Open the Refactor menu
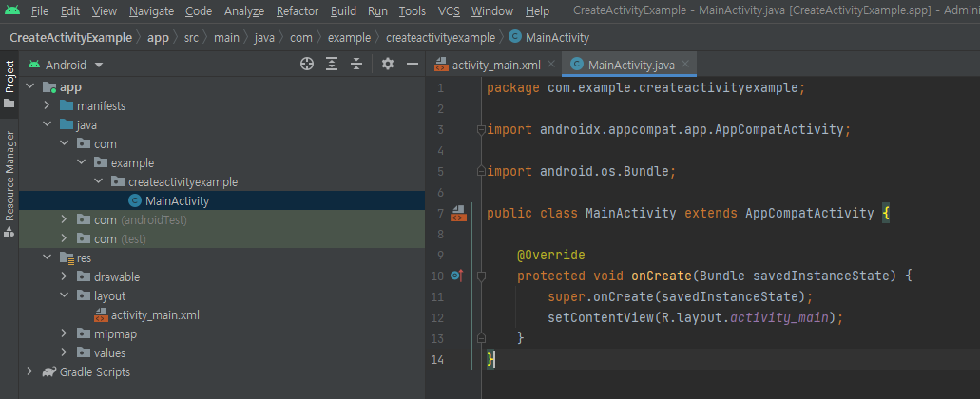The image size is (980, 399). pos(297,11)
